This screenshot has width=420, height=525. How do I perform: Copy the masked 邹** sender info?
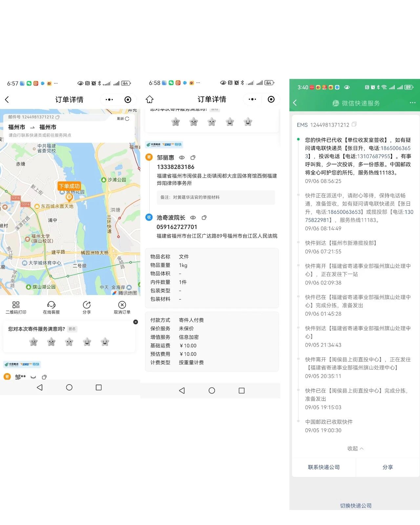click(x=44, y=377)
